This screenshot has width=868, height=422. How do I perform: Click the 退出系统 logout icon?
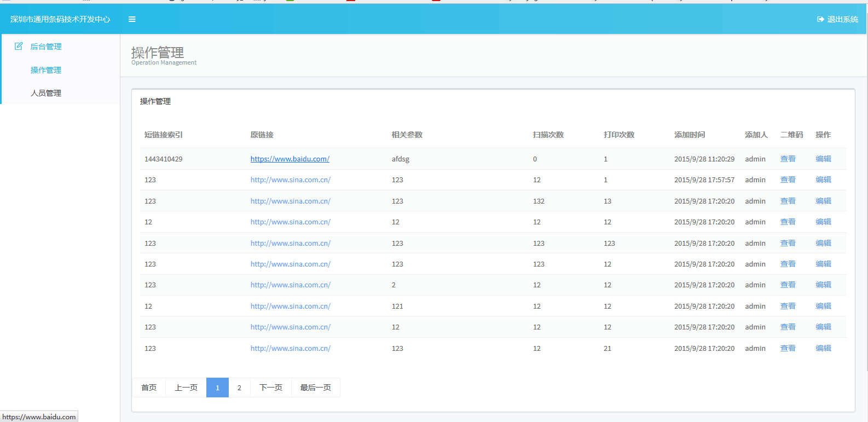point(820,19)
